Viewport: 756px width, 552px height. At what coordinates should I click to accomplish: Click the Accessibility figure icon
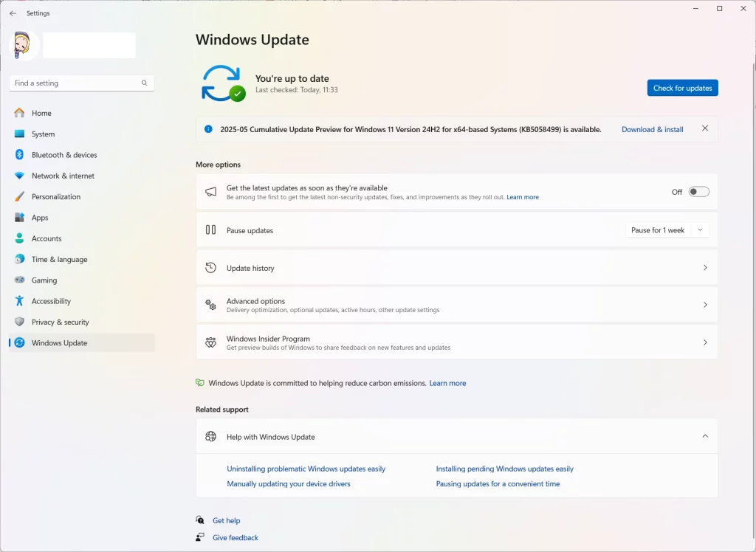point(19,301)
